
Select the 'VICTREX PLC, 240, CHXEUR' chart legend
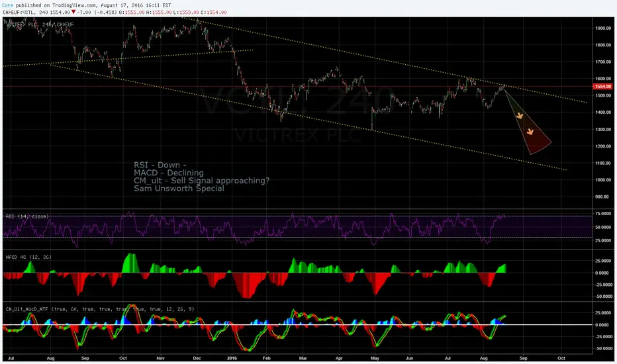(x=40, y=24)
